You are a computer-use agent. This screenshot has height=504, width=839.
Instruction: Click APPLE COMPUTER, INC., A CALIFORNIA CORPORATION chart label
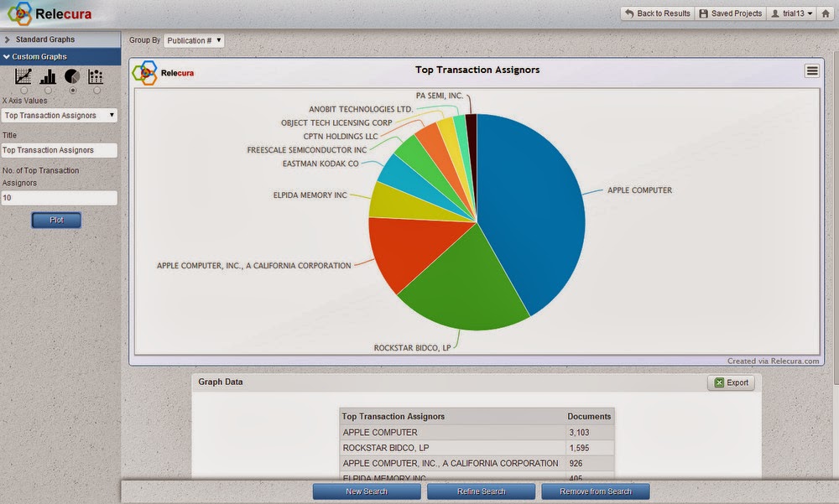[253, 266]
